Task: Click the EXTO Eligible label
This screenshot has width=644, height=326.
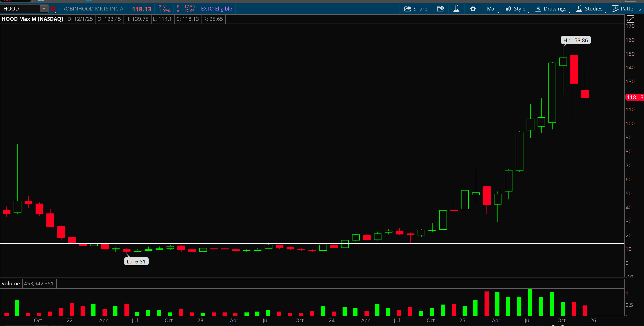Action: [216, 9]
